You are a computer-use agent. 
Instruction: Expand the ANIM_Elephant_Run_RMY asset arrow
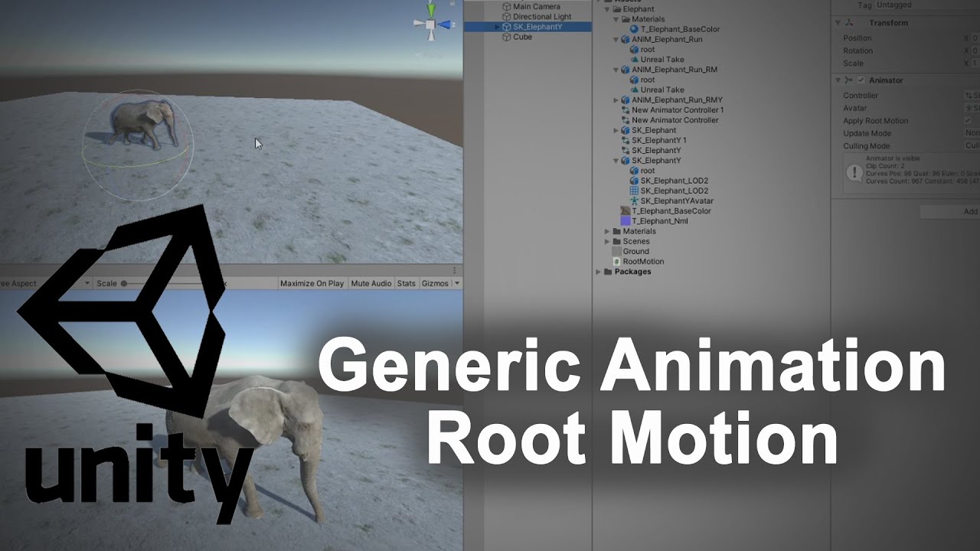tap(616, 100)
